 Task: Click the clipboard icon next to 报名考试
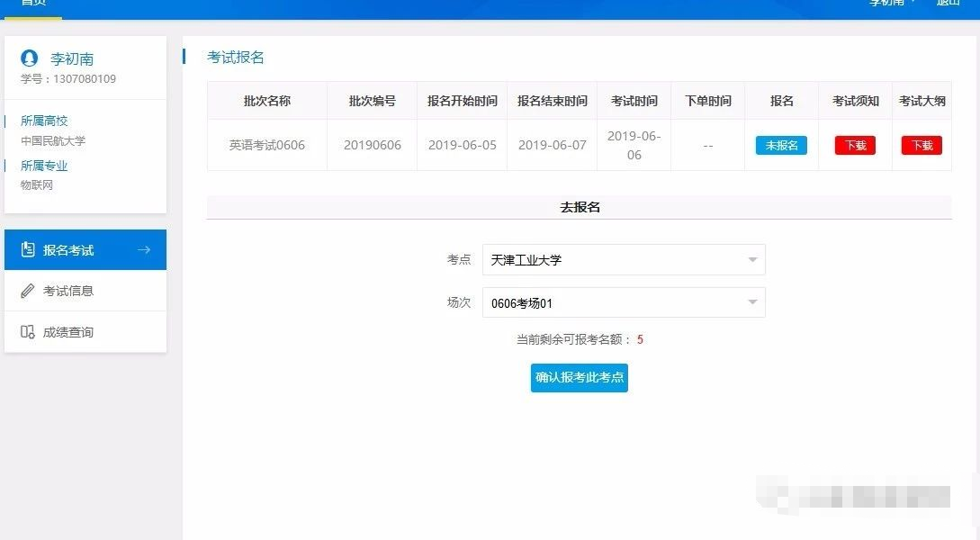point(28,250)
